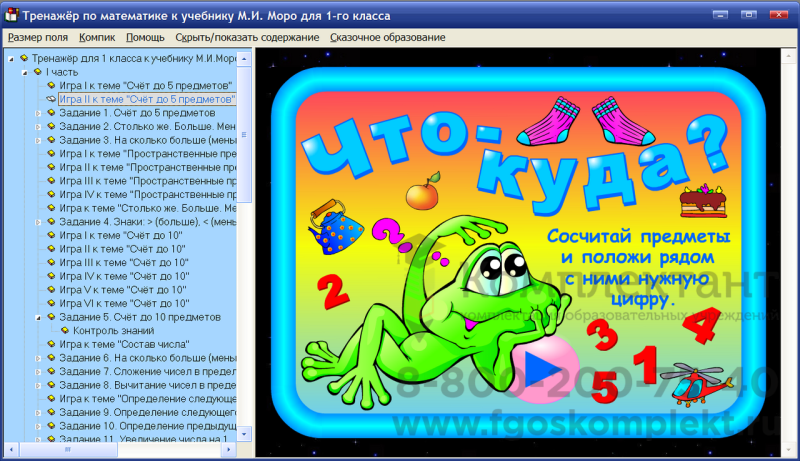Open "Игра I к теме Пространственные" item

[x=147, y=153]
